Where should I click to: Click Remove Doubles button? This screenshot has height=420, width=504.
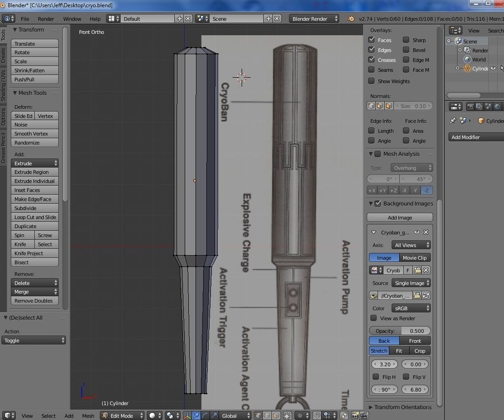[35, 301]
